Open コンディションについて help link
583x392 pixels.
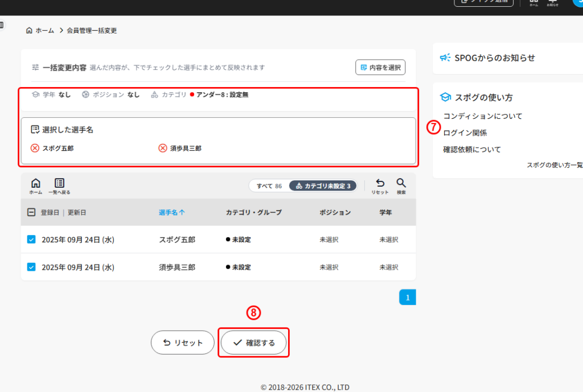pyautogui.click(x=483, y=116)
